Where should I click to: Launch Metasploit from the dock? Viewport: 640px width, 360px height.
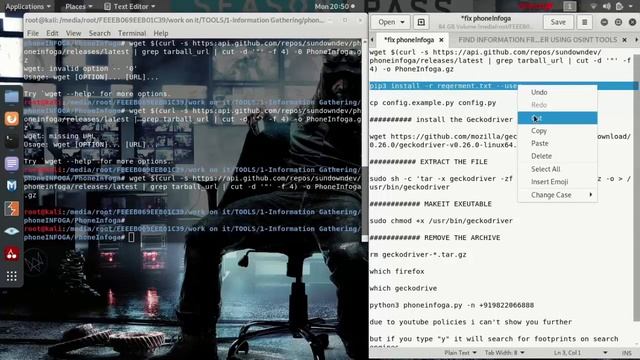pos(11,186)
